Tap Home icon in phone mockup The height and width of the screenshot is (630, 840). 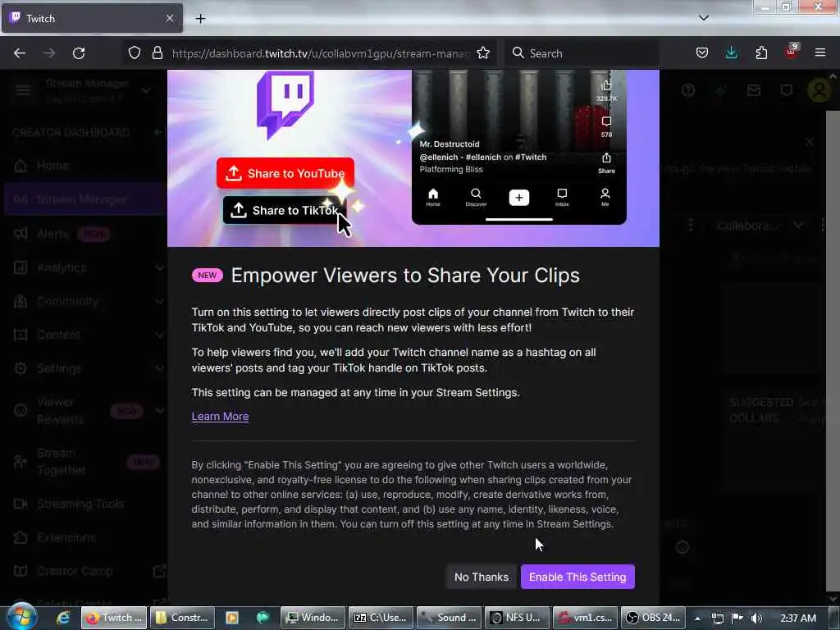433,197
